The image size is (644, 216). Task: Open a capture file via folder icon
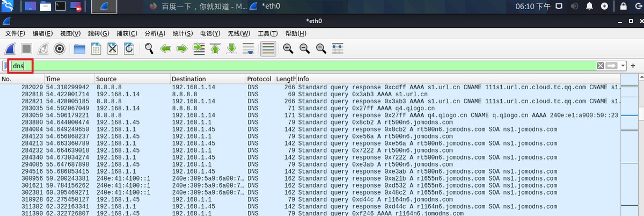coord(79,49)
